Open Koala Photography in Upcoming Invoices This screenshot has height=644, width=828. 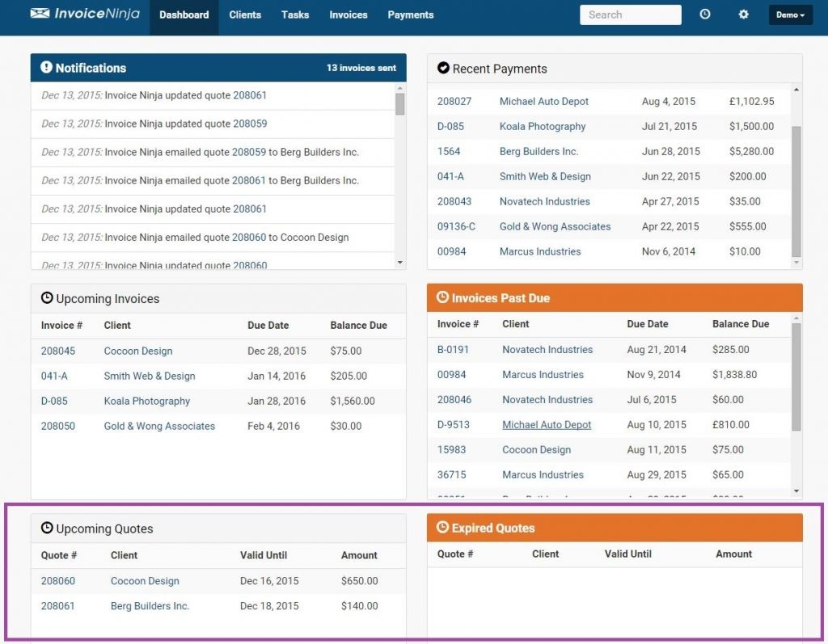147,401
